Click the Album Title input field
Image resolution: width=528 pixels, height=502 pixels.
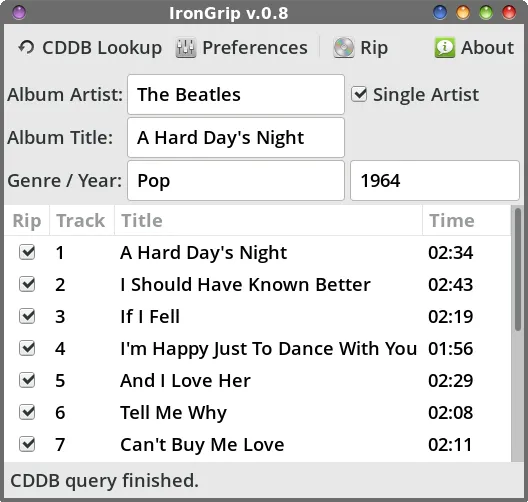point(236,137)
